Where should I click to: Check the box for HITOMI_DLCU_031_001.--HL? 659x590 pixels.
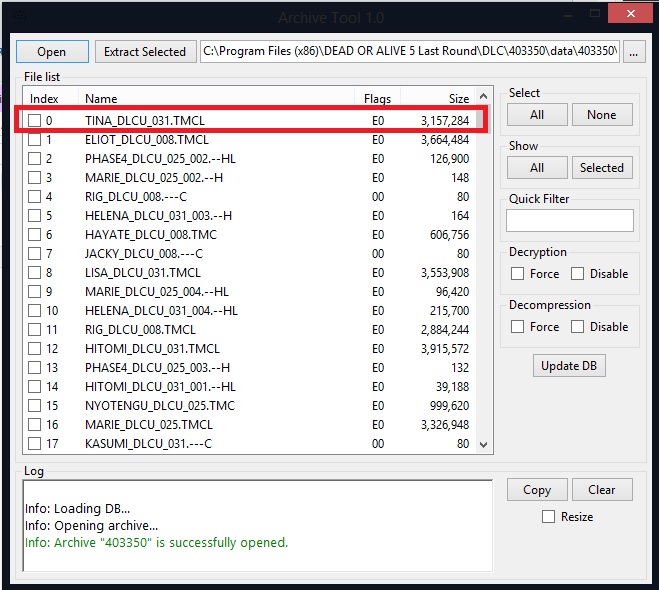[x=34, y=387]
